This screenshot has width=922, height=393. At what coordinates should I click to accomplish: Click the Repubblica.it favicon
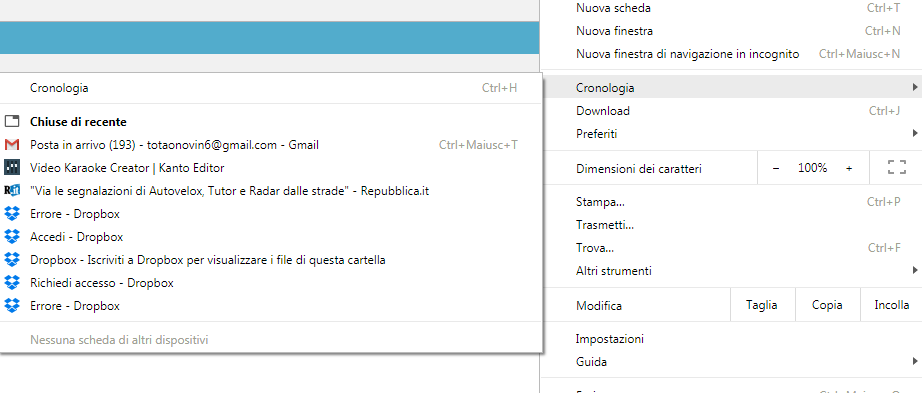[12, 191]
